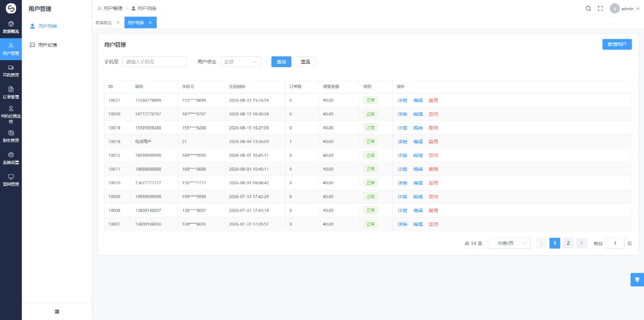This screenshot has height=320, width=644.
Task: Go to pagination page 2
Action: point(568,243)
